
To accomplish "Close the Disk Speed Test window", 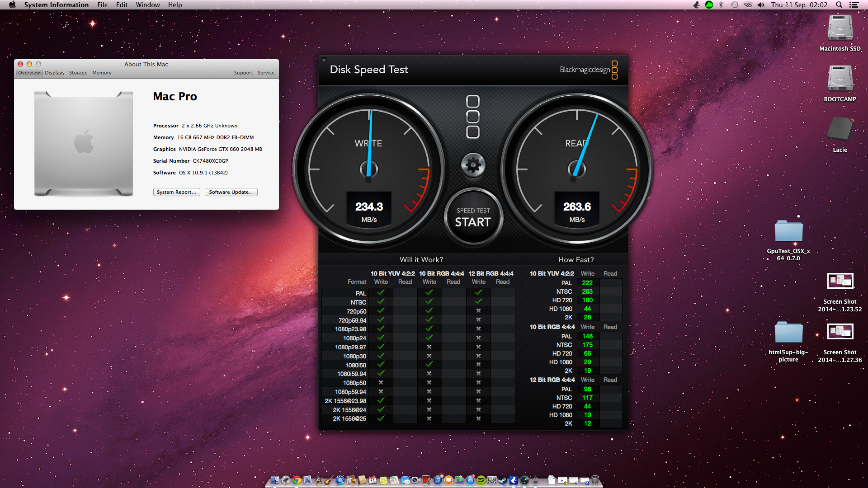I will coord(324,60).
